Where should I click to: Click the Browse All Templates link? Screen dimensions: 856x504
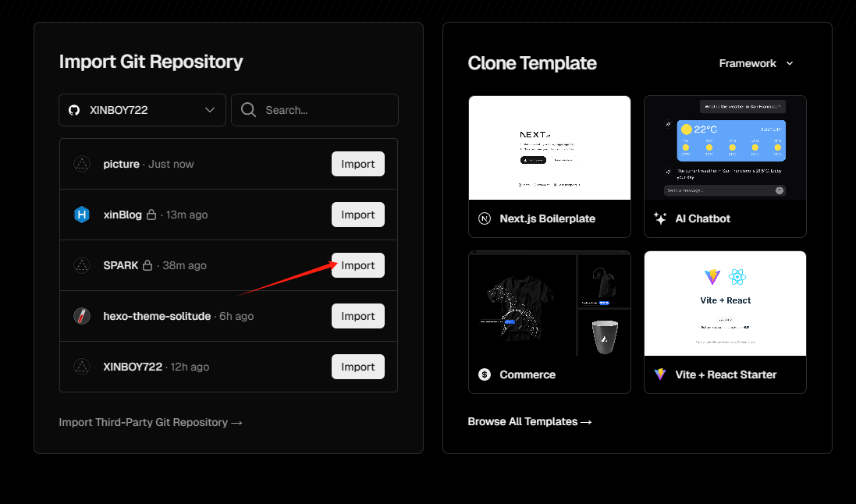tap(530, 421)
